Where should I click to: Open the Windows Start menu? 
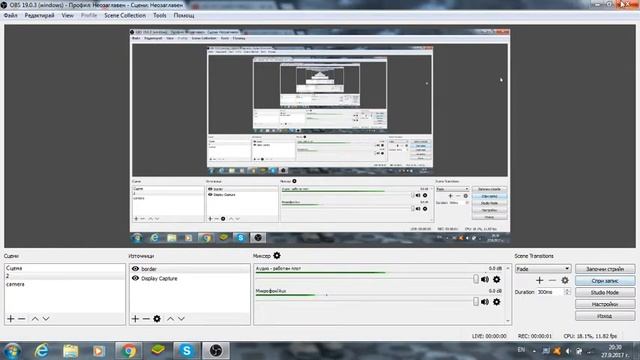[12, 351]
